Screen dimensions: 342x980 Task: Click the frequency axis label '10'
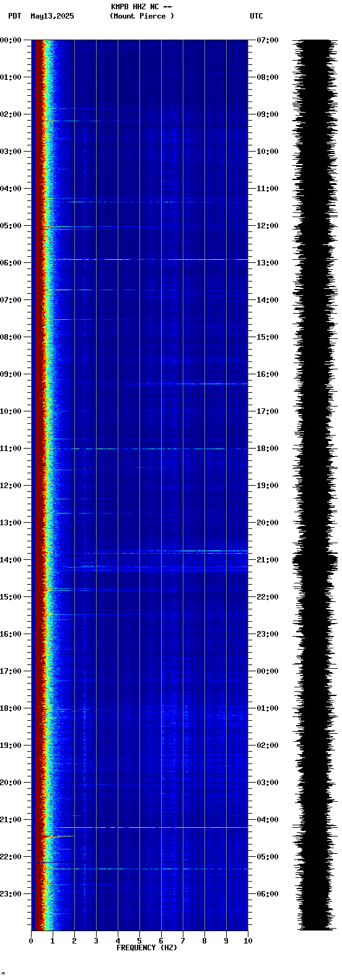[x=248, y=941]
